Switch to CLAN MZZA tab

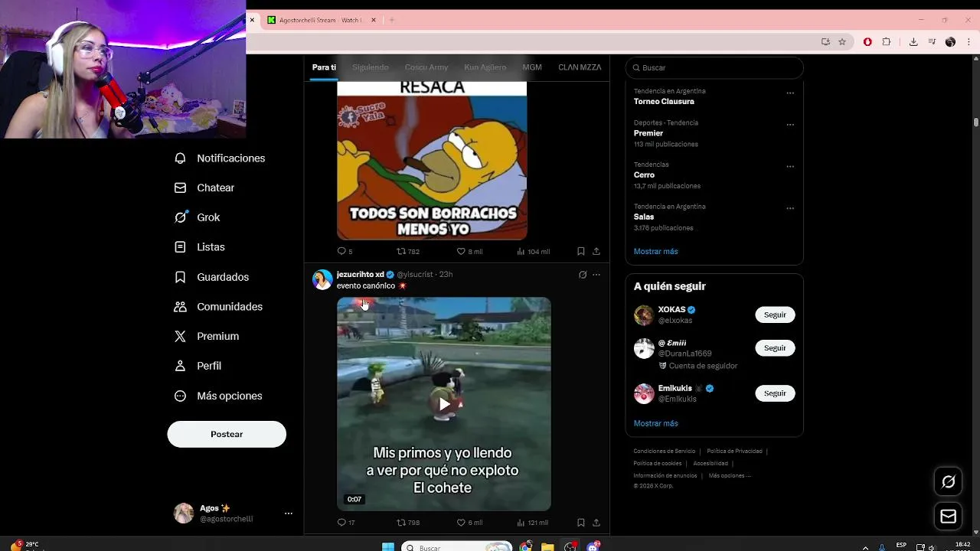pyautogui.click(x=580, y=67)
